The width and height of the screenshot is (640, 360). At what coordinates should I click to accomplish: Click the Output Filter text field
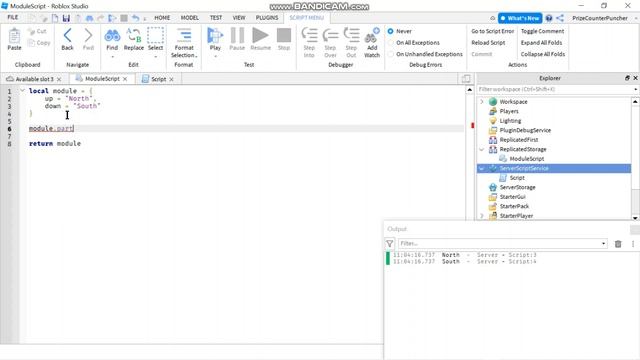coord(499,244)
